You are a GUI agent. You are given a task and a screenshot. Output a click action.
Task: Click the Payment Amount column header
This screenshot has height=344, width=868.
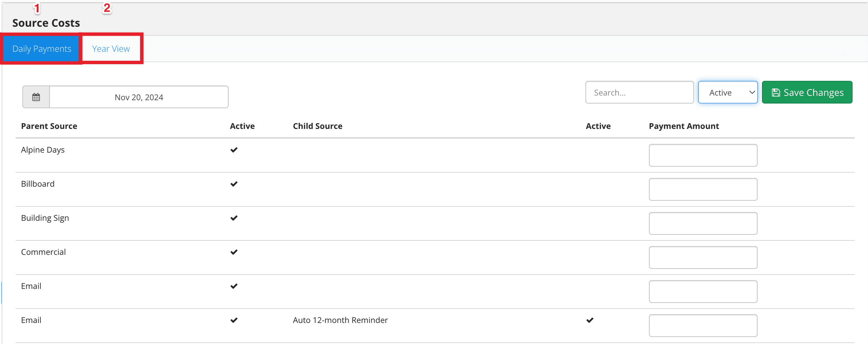[x=684, y=126]
